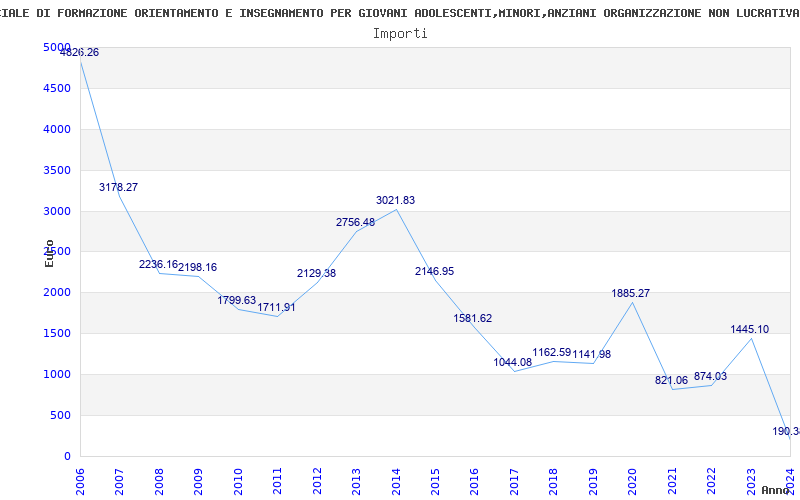Select the 2129.38 data label
Viewport: 800px width, 500px height.
[316, 273]
